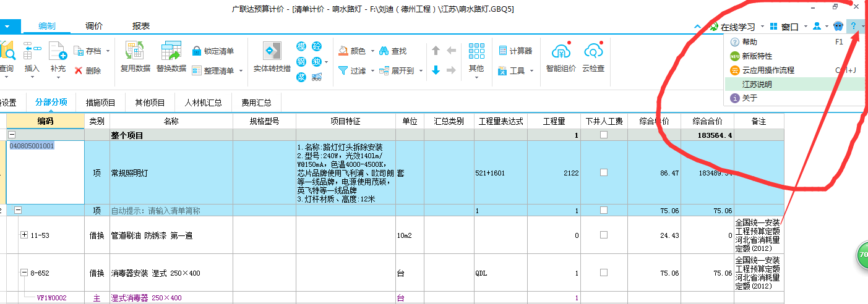The height and width of the screenshot is (304, 868).
Task: Move the row up with the up arrow
Action: pos(436,51)
